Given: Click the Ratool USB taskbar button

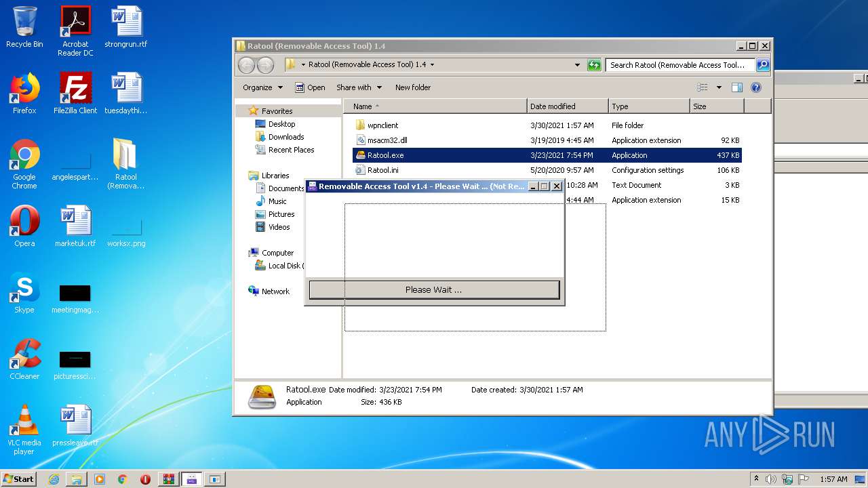Looking at the screenshot, I should tap(191, 479).
